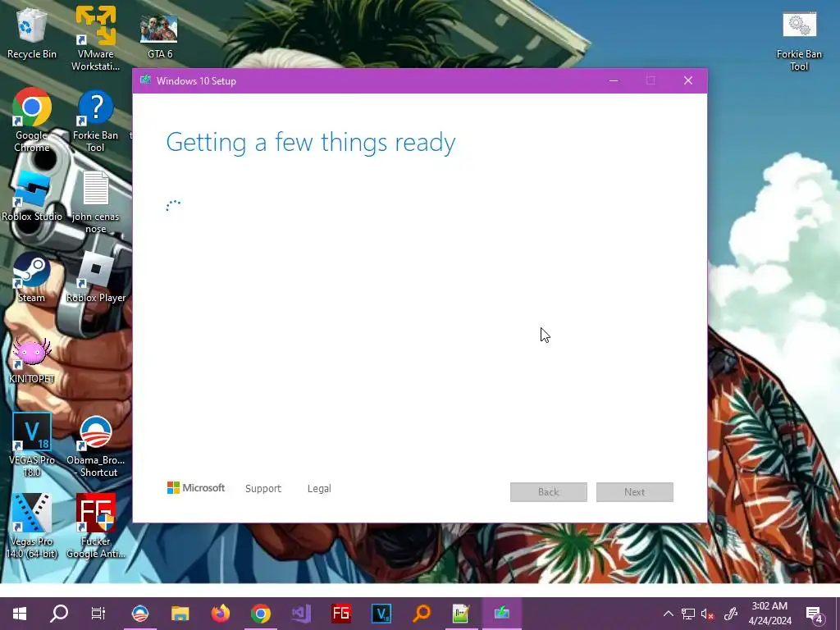840x630 pixels.
Task: Click the Legal link in Setup
Action: point(319,489)
